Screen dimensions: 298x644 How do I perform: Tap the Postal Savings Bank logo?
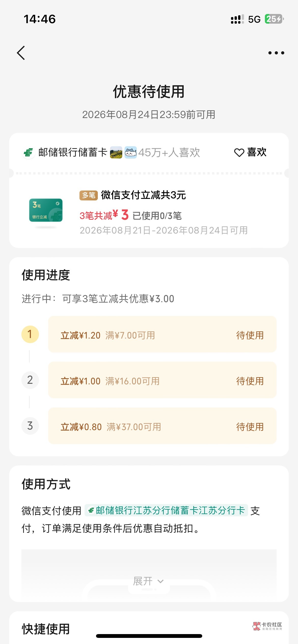pos(28,153)
